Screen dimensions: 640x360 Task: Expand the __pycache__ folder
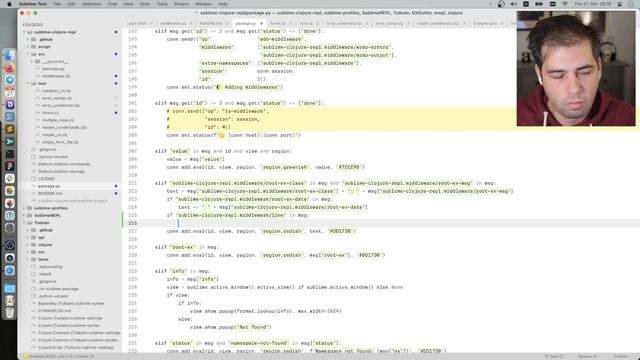(32, 61)
